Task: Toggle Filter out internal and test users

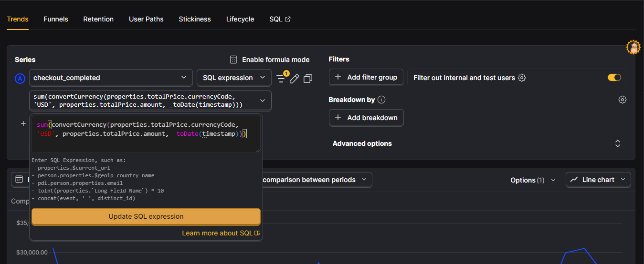Action: tap(614, 78)
